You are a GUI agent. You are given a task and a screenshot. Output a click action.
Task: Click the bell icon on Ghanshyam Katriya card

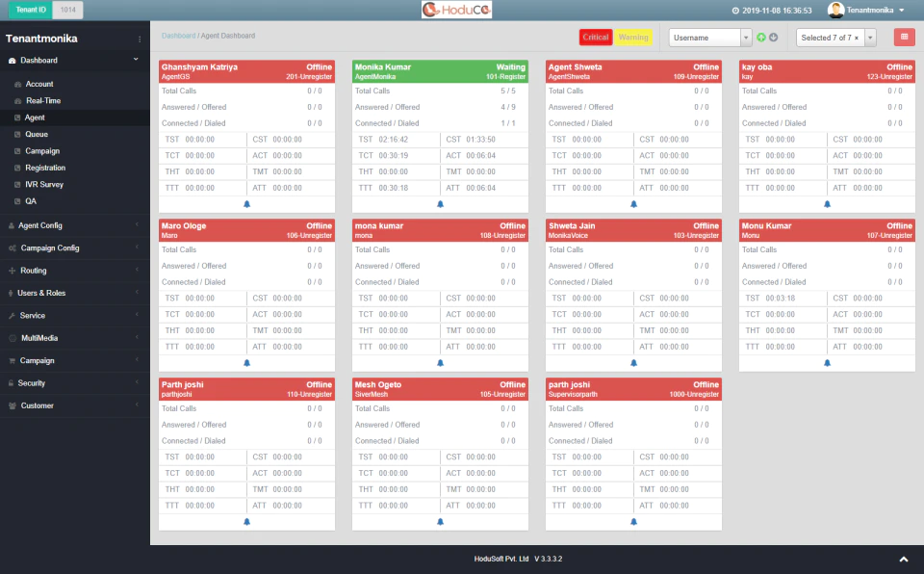click(247, 204)
